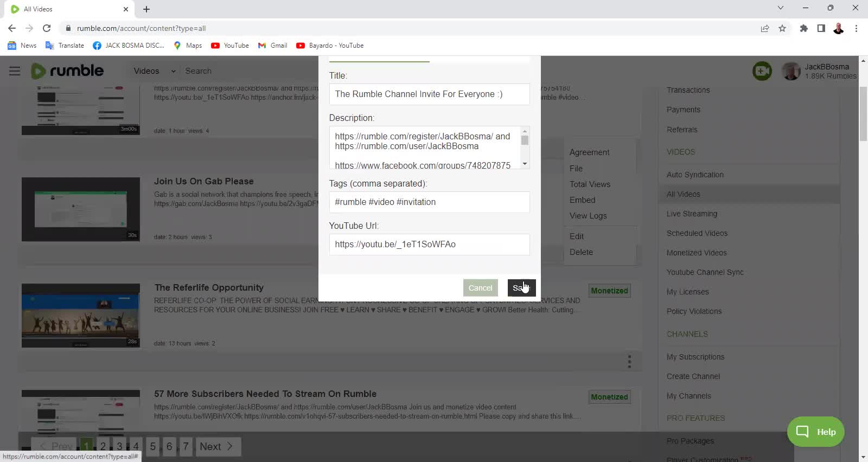Screen dimensions: 868x462
Task: Open the JACK BOSMA DISC Facebook bookmark
Action: [129, 46]
